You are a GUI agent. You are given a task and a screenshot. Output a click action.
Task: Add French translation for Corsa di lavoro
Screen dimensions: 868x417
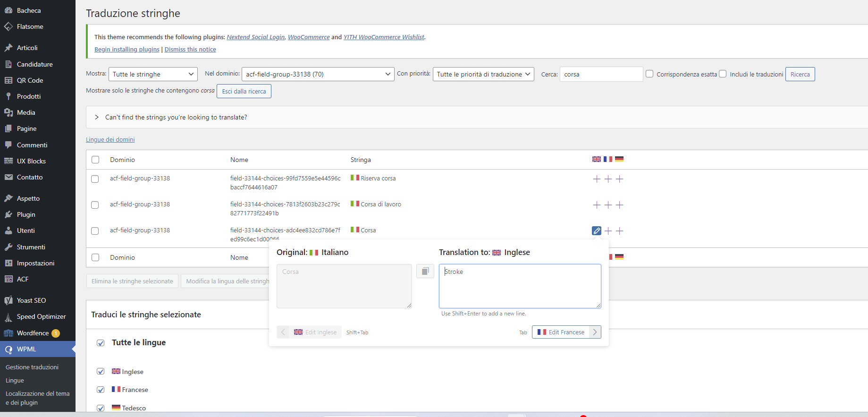click(608, 205)
